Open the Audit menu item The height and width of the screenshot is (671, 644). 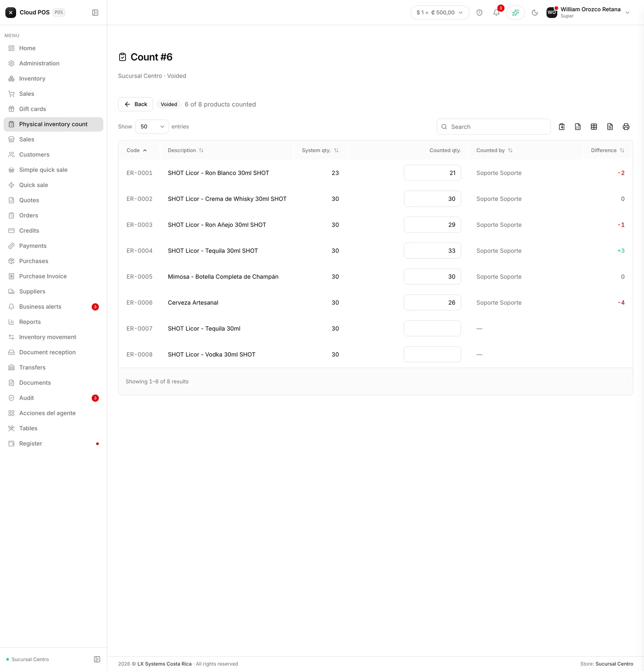point(54,398)
